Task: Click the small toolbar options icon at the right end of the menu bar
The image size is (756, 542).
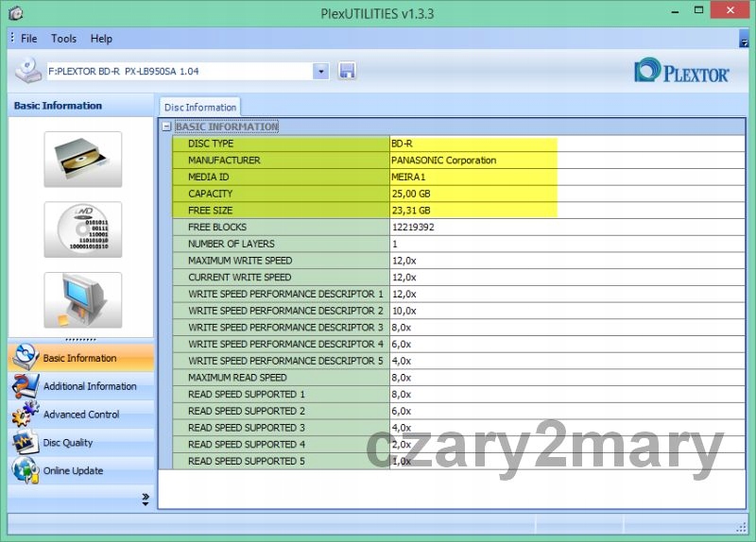Action: point(744,39)
